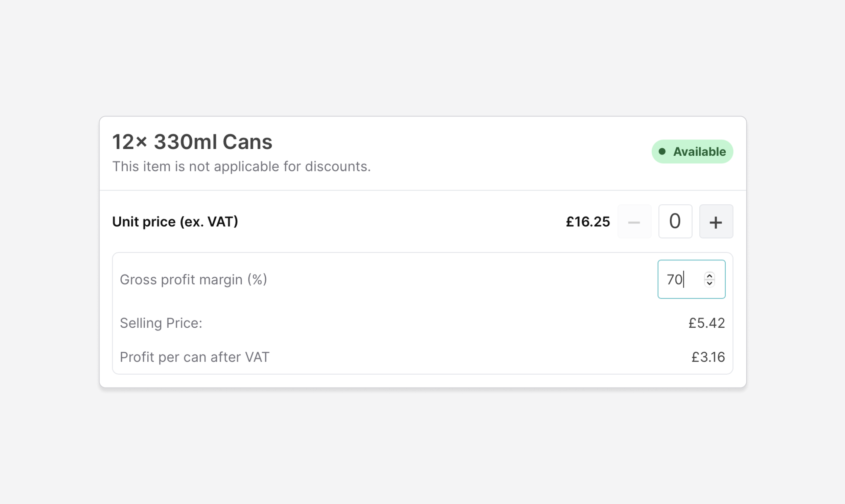Viewport: 845px width, 504px height.
Task: Click the 'Gross profit margin' words
Action: [182, 280]
